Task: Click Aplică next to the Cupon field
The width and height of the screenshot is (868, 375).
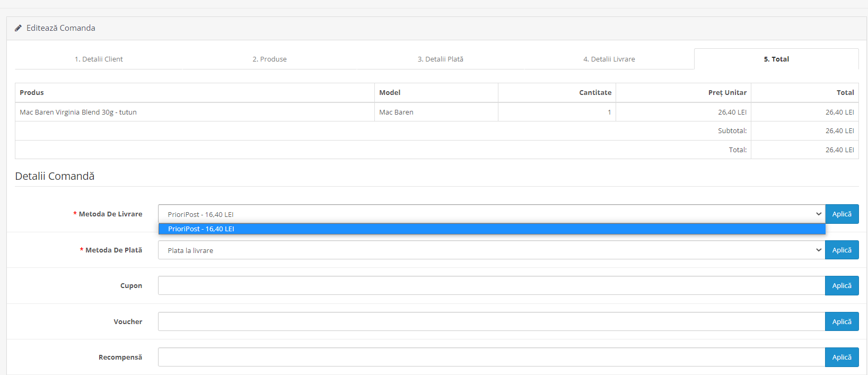Action: [841, 285]
